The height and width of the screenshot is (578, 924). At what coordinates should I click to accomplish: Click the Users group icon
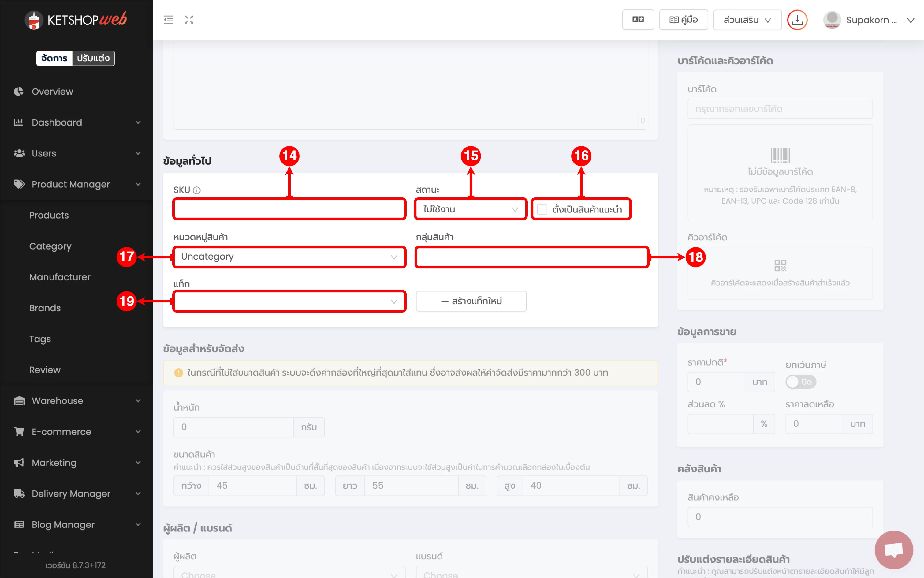19,153
